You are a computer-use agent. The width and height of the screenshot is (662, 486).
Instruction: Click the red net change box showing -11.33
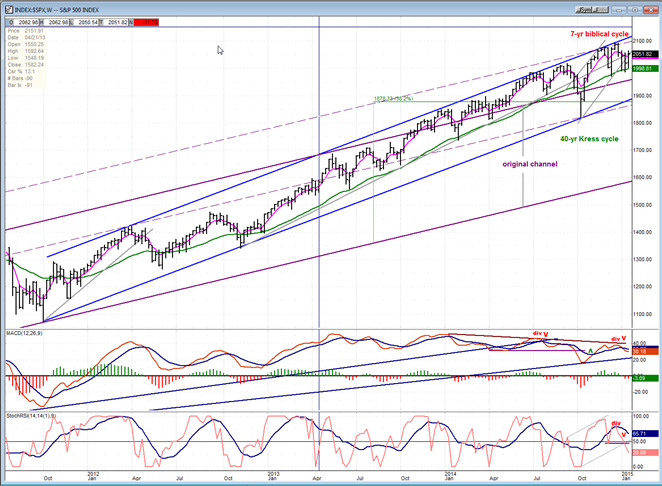[x=146, y=22]
